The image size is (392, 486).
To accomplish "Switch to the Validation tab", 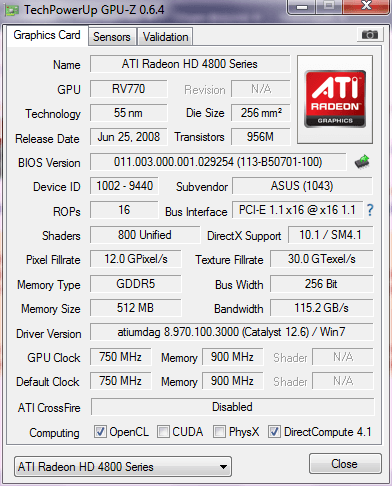I will pyautogui.click(x=165, y=37).
